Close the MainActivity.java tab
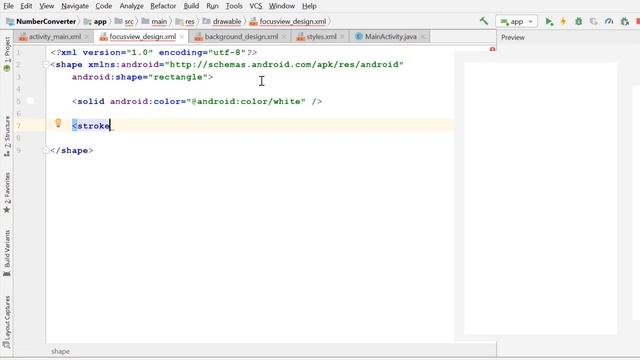 (x=422, y=37)
